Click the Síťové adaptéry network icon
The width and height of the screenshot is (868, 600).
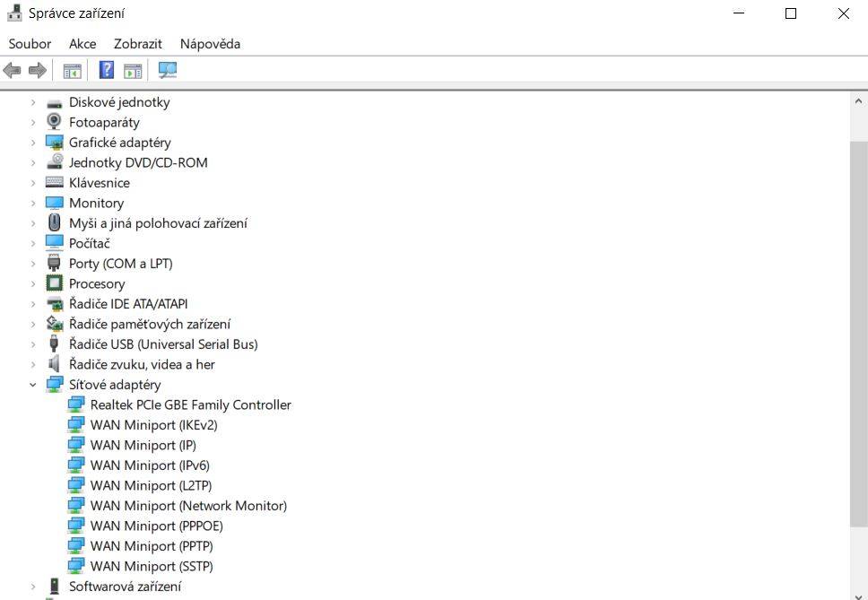tap(54, 384)
